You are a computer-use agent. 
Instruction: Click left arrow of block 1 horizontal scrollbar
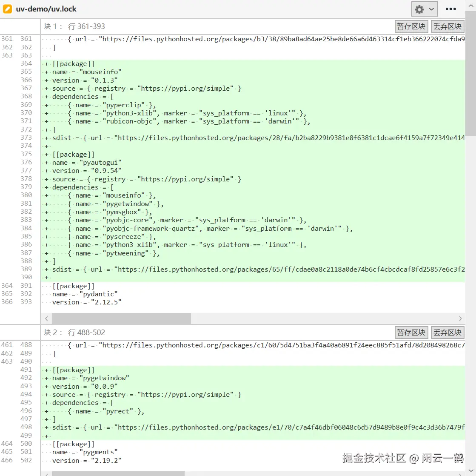[x=46, y=318]
